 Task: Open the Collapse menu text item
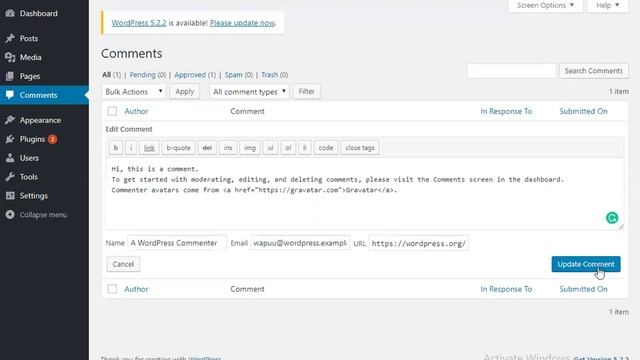(43, 215)
